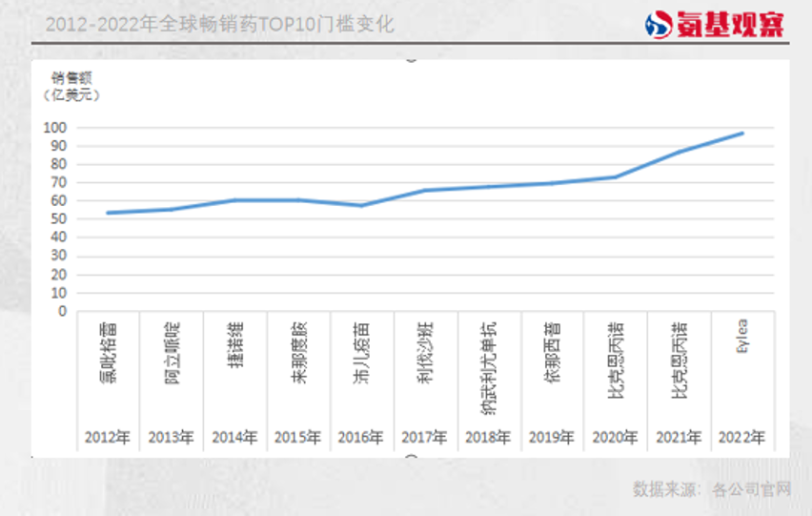The image size is (812, 516).
Task: Click the line's end point above 2022年
Action: click(742, 134)
